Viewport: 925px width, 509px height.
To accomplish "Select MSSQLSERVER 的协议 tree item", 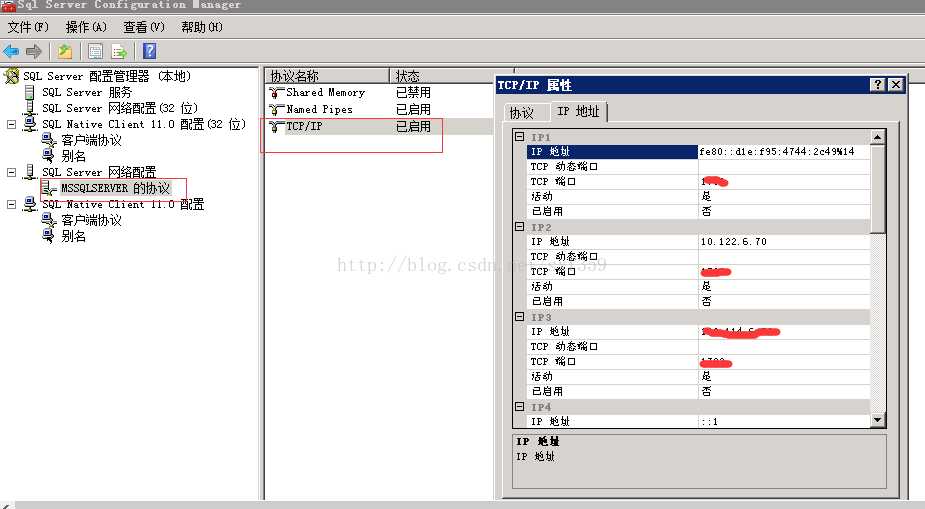I will click(x=116, y=188).
